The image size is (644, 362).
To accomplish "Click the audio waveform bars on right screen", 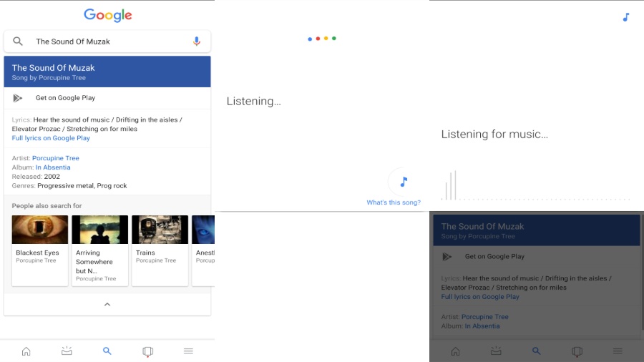I will [451, 186].
